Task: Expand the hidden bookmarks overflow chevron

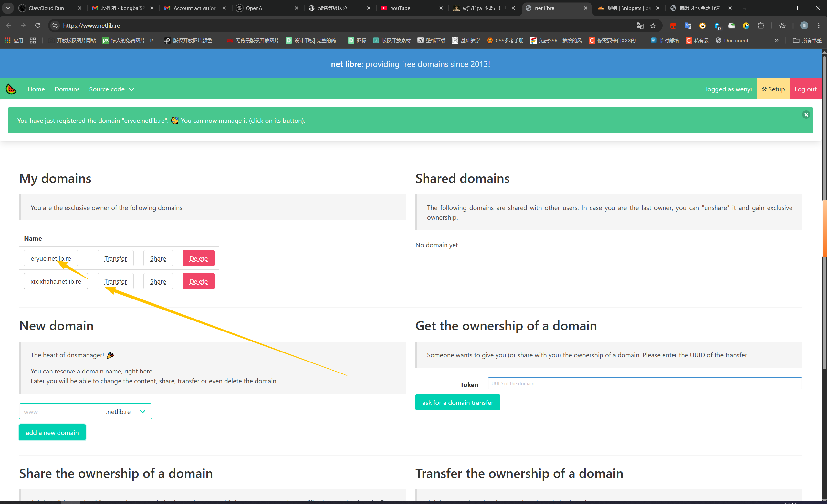Action: [x=776, y=40]
